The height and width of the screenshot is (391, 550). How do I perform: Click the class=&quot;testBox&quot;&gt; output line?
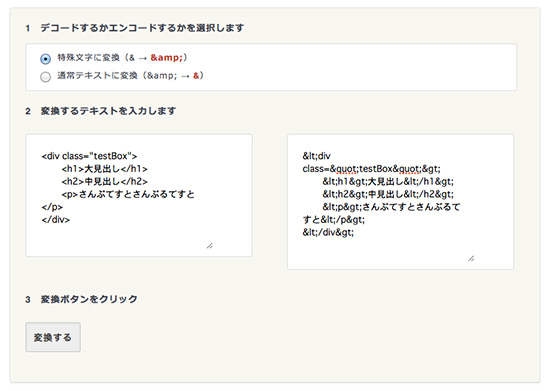click(371, 169)
